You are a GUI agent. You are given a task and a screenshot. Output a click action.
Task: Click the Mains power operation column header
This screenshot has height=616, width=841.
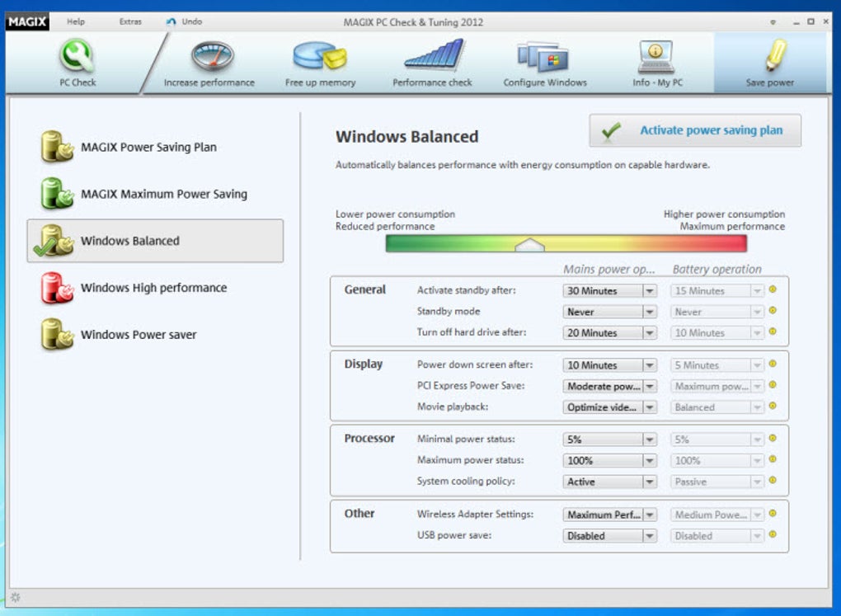click(x=608, y=270)
